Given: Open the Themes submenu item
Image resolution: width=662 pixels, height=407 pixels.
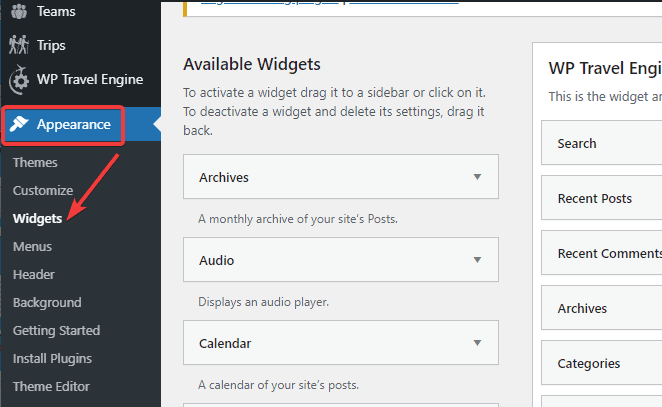Looking at the screenshot, I should (x=35, y=162).
